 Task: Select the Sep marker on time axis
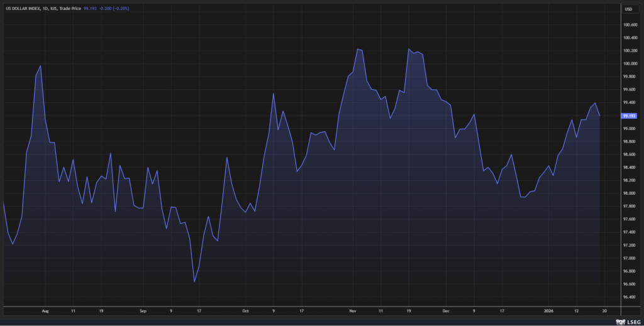[143, 310]
